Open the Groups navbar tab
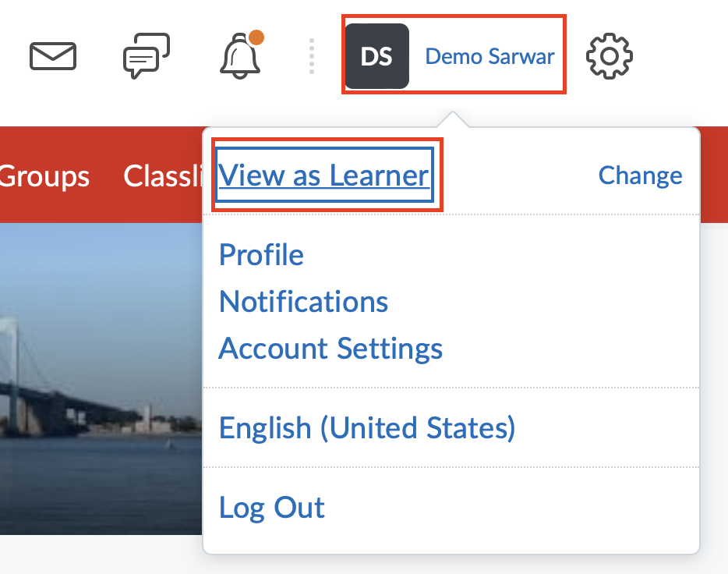The width and height of the screenshot is (728, 574). 44,176
